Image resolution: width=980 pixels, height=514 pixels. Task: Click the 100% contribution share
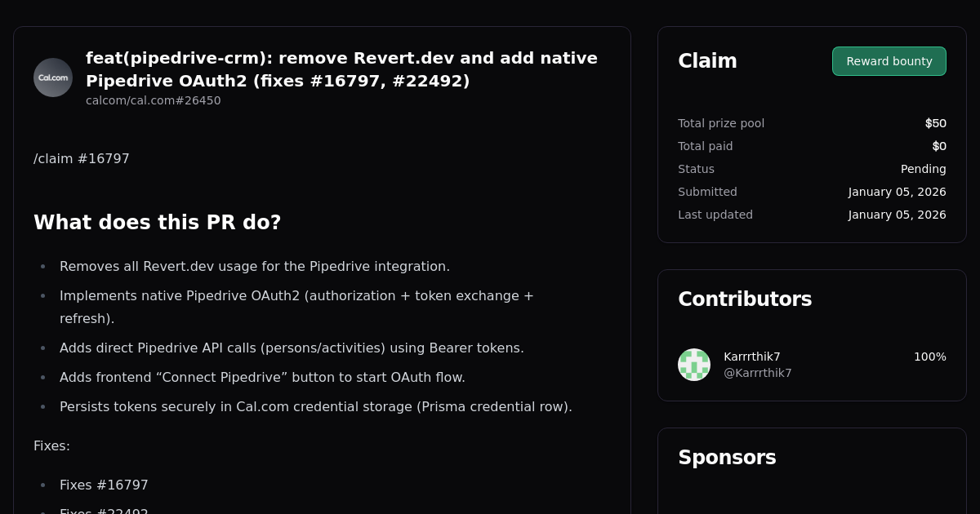pyautogui.click(x=929, y=357)
